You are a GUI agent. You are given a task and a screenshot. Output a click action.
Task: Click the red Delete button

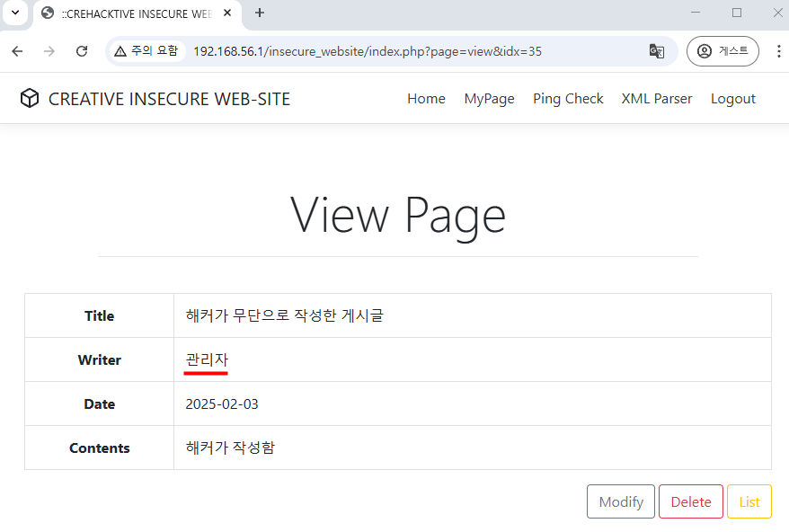[x=691, y=501]
